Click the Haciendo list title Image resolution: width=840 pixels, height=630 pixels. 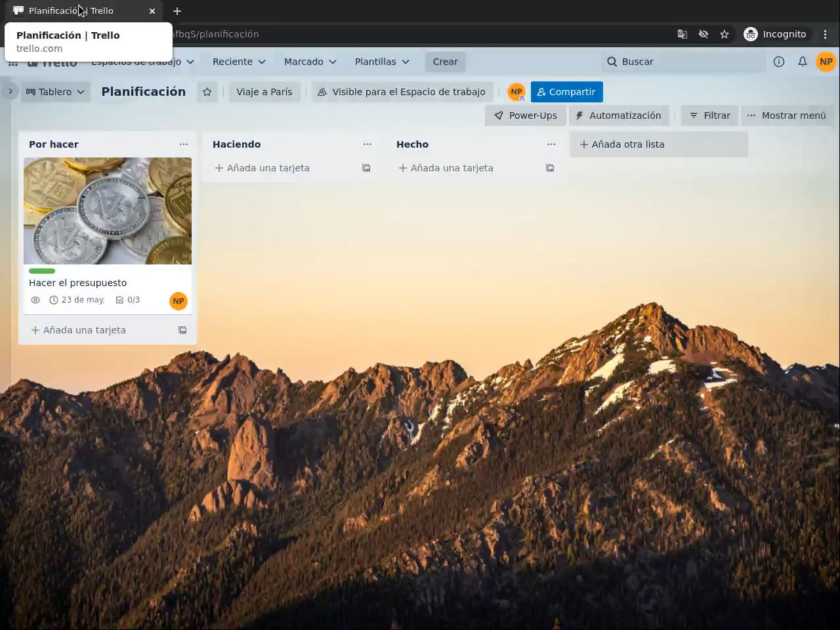click(237, 144)
